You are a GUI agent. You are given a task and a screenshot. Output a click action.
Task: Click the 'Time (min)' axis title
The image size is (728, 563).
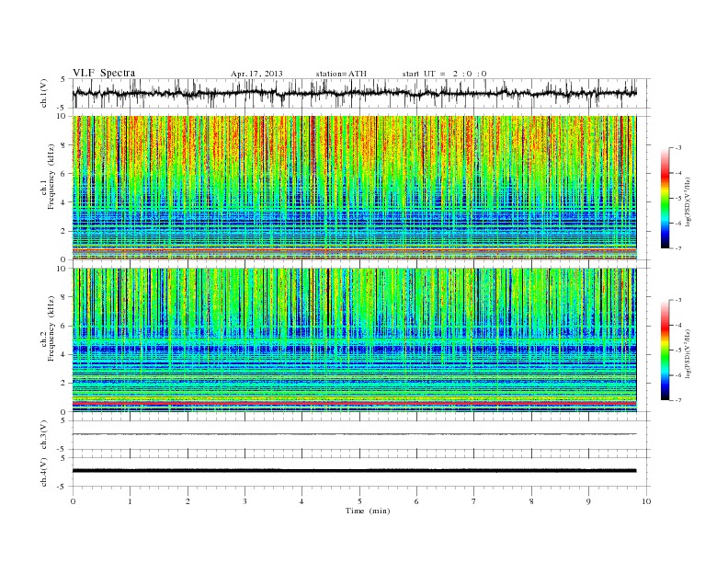[368, 511]
